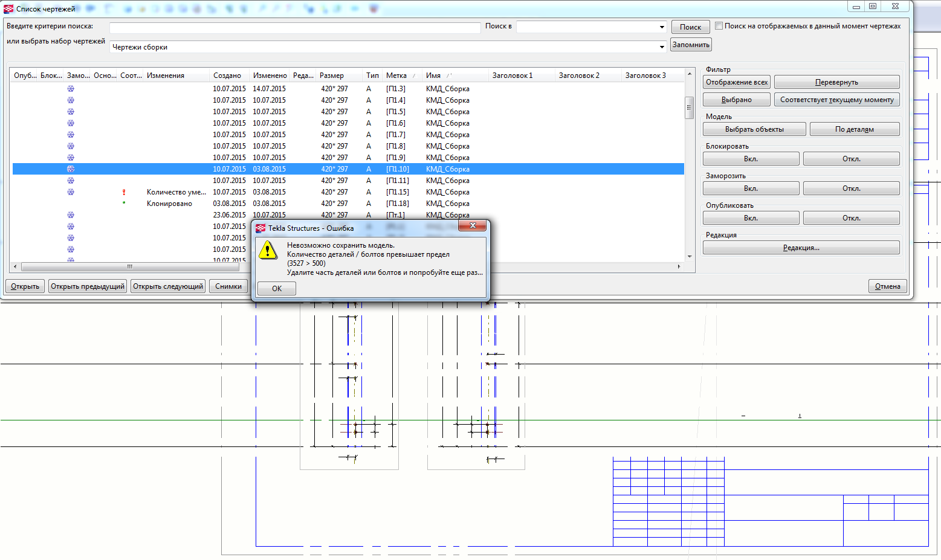Click the Tekla logo in Список чертежей title bar
This screenshot has width=941, height=560.
(x=8, y=8)
